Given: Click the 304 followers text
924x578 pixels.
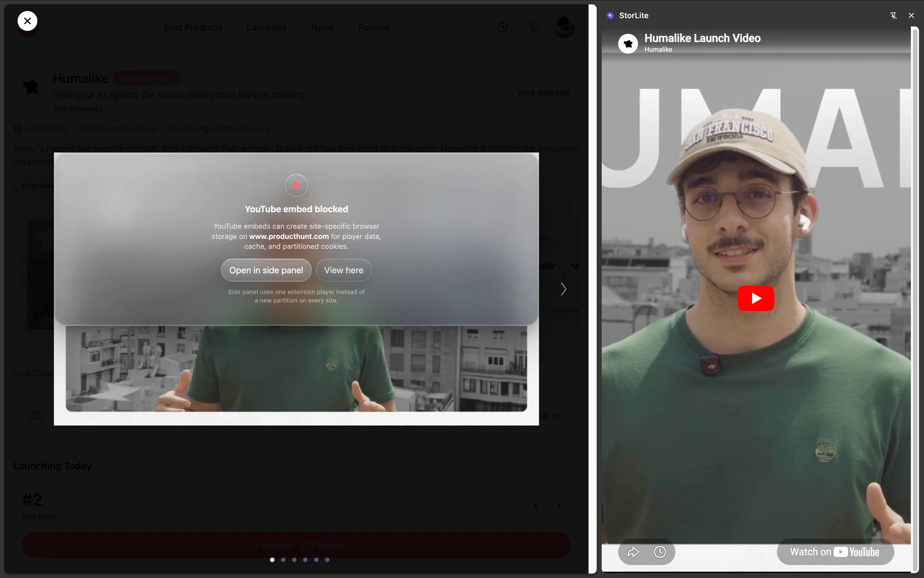Looking at the screenshot, I should point(78,109).
